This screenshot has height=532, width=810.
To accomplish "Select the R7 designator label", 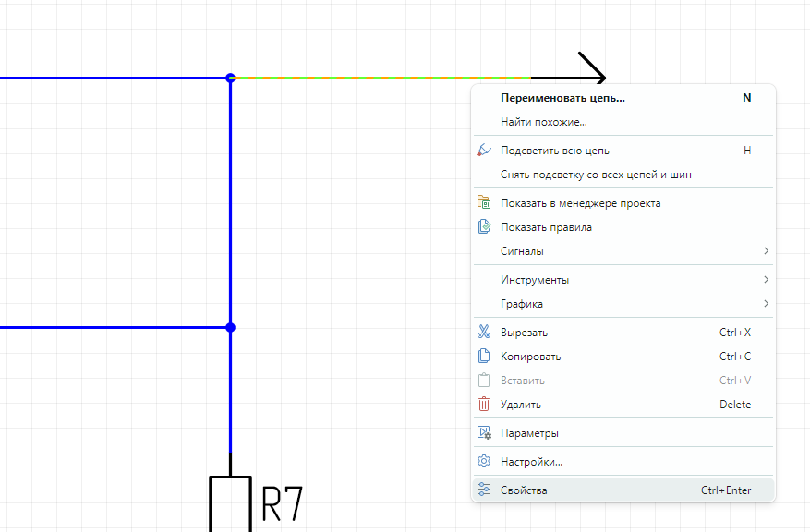I will tap(282, 503).
